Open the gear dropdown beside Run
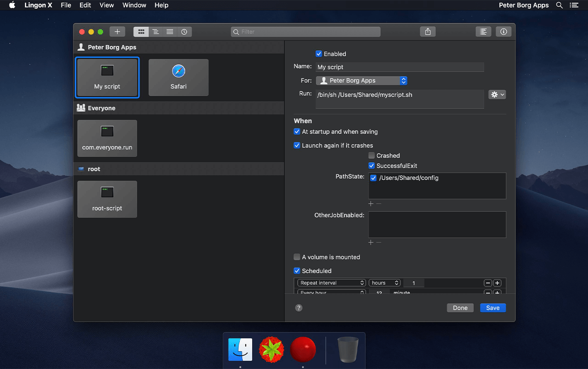The width and height of the screenshot is (588, 369). (x=497, y=95)
